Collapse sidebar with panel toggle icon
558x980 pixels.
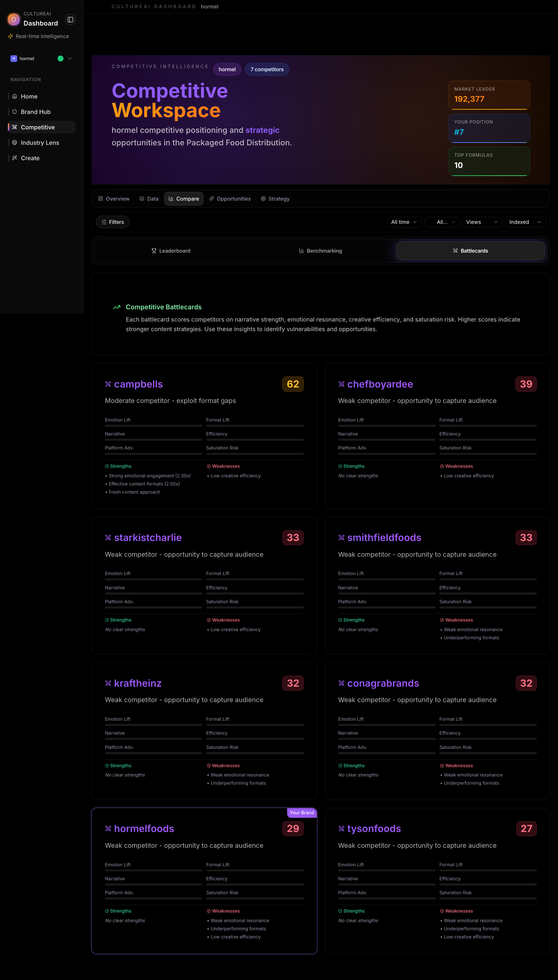70,19
